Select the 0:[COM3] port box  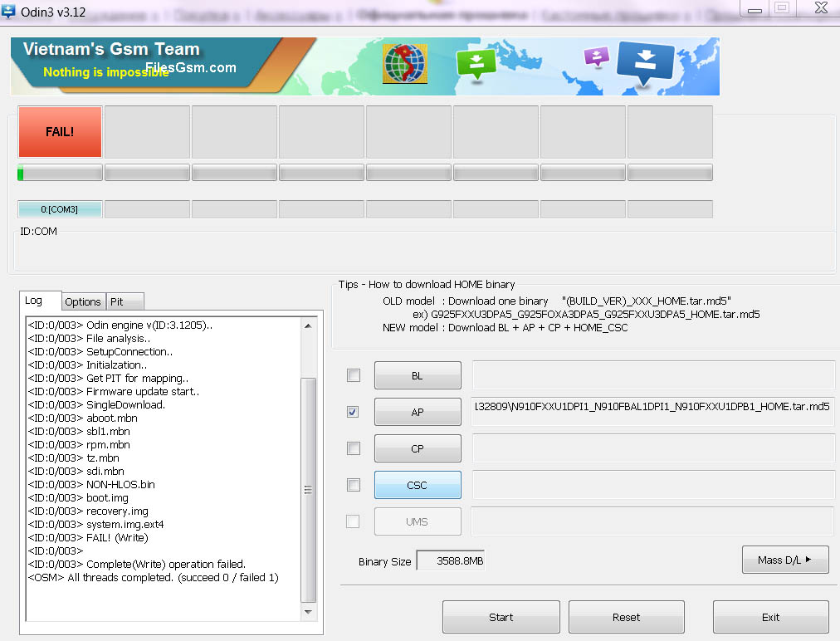pyautogui.click(x=60, y=209)
